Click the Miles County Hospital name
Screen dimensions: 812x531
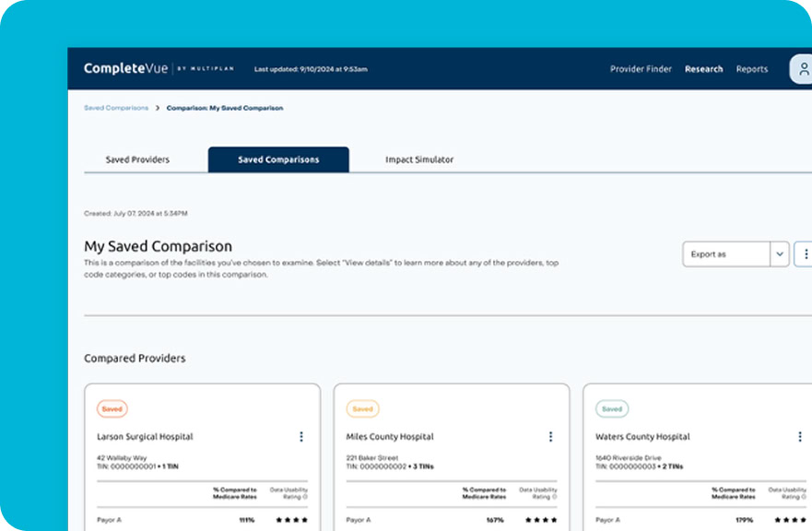coord(390,437)
